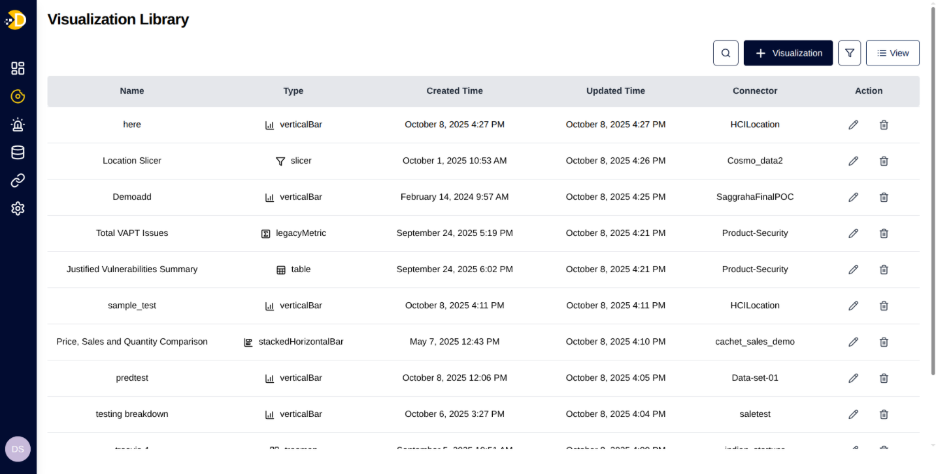Click the DS user avatar
The image size is (936, 474).
tap(17, 449)
